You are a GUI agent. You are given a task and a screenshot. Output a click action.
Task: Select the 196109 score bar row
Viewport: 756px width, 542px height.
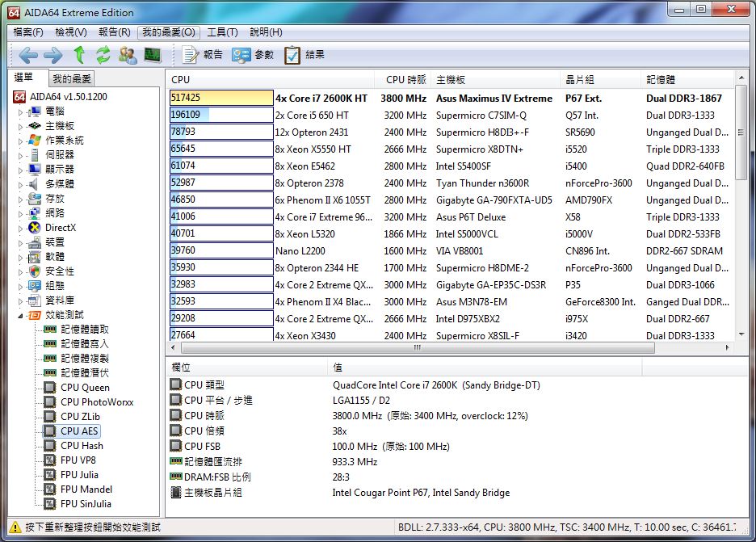[x=221, y=115]
